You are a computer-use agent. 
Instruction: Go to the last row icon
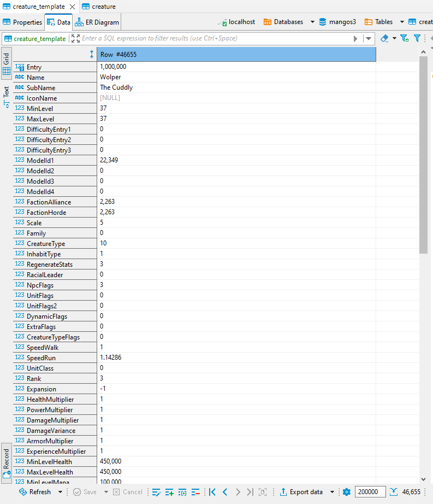[250, 492]
